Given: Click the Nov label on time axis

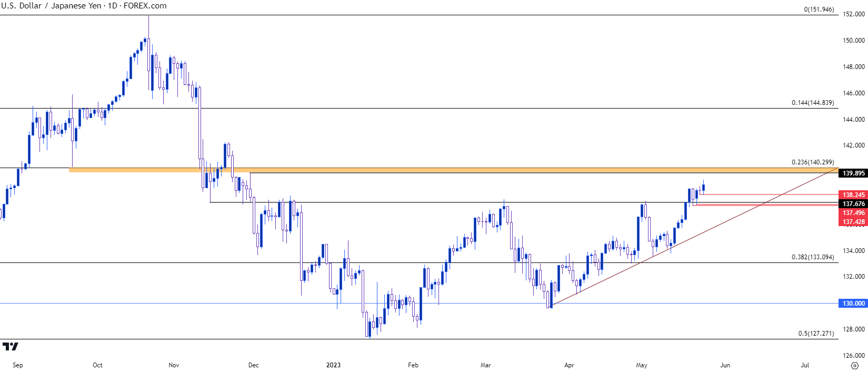Looking at the screenshot, I should pos(174,365).
